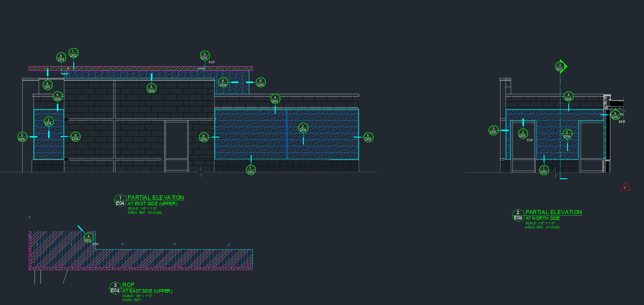644x305 pixels.
Task: Select the AT NORTH SIDE subtitle text
Action: pos(542,218)
